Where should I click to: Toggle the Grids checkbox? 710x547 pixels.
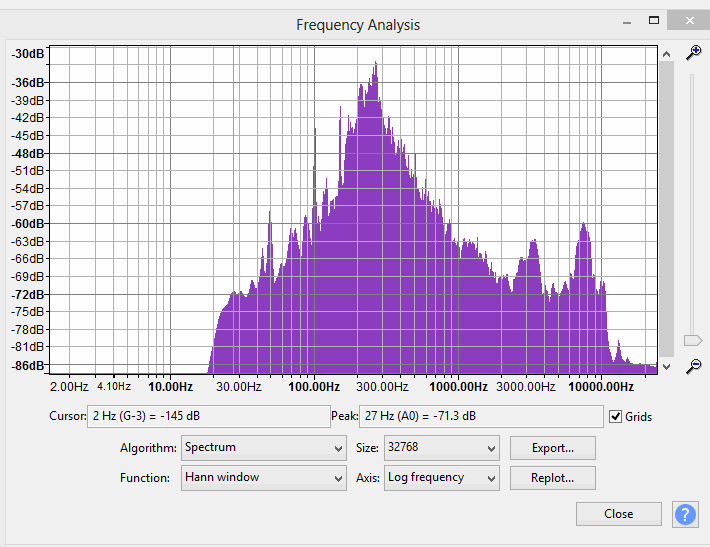615,416
